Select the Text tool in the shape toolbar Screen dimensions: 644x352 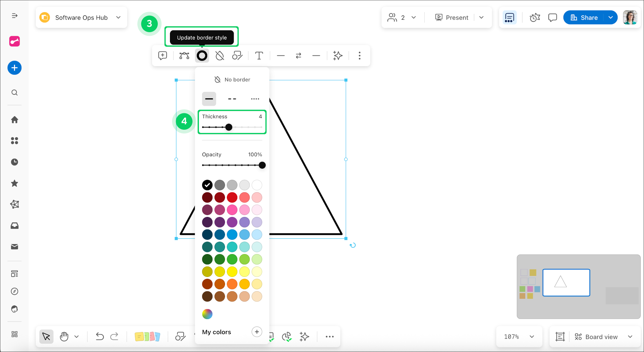point(259,56)
